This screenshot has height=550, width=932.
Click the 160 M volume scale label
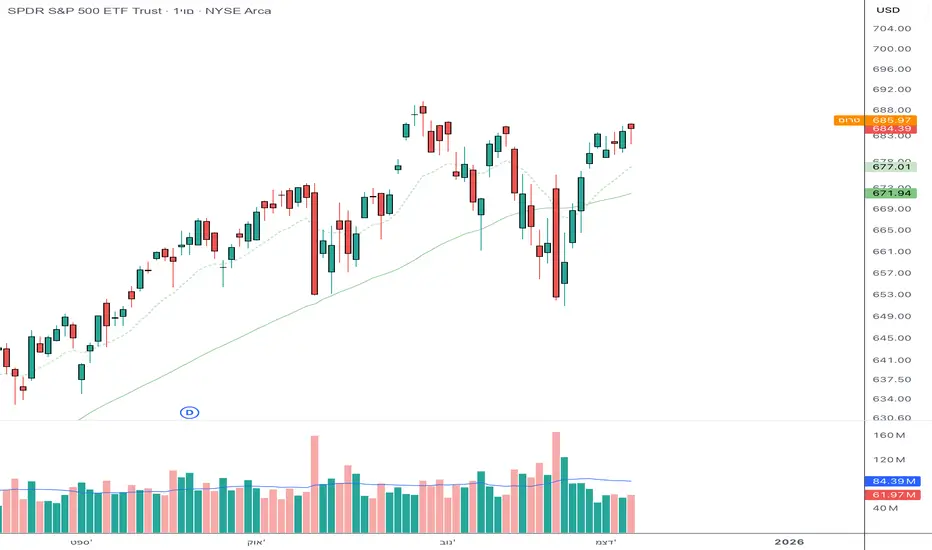tap(890, 436)
